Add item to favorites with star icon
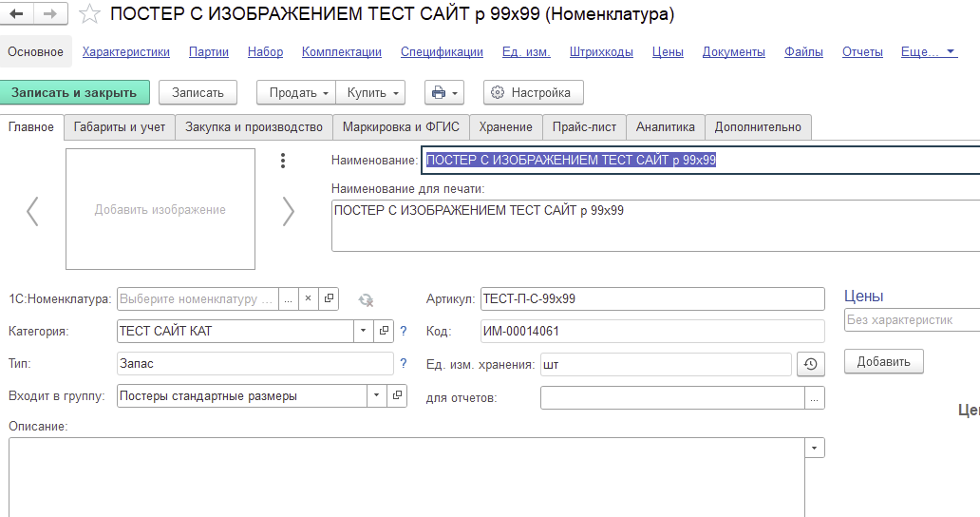 [x=88, y=14]
